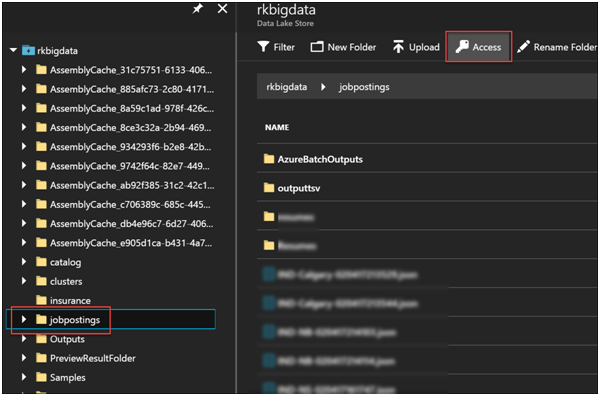Expand the AssemblyCache_8a59c1ad folder
The height and width of the screenshot is (396, 600).
(x=24, y=108)
